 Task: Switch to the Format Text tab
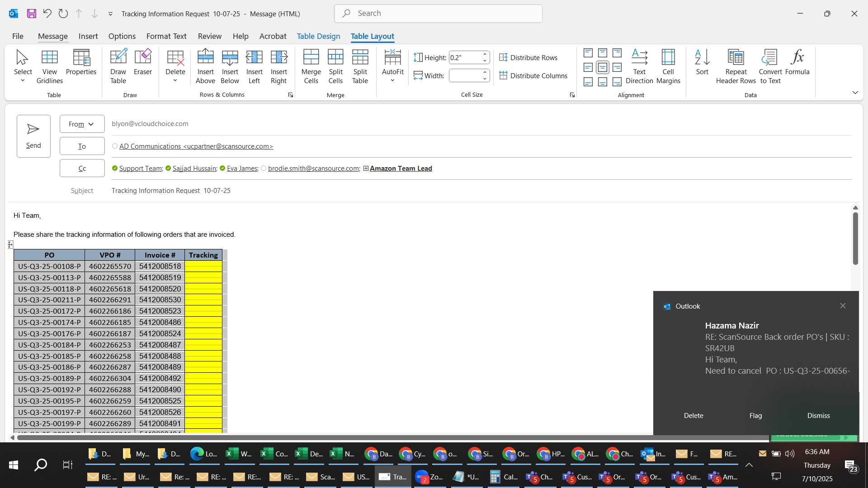[166, 36]
